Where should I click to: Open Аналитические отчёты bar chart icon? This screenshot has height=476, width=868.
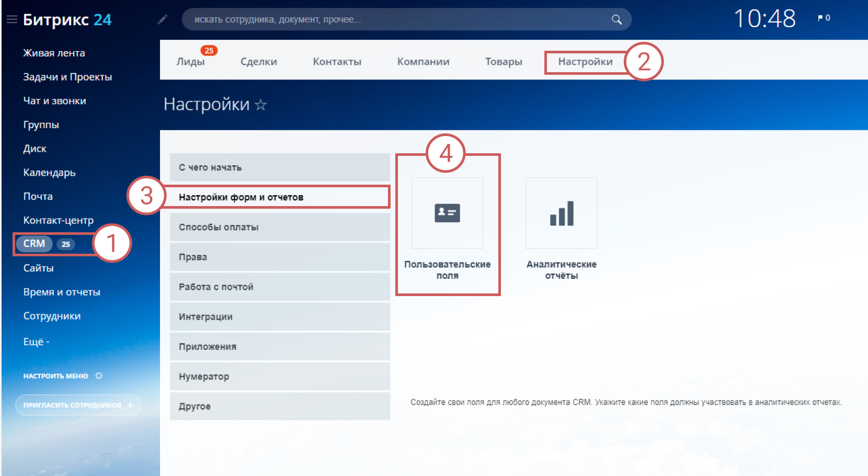point(561,213)
